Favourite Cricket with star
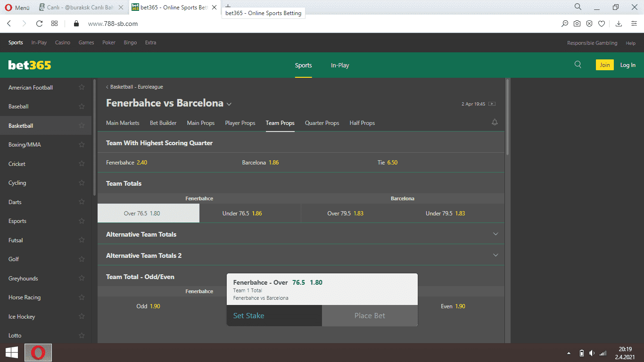The image size is (644, 362). coord(82,164)
